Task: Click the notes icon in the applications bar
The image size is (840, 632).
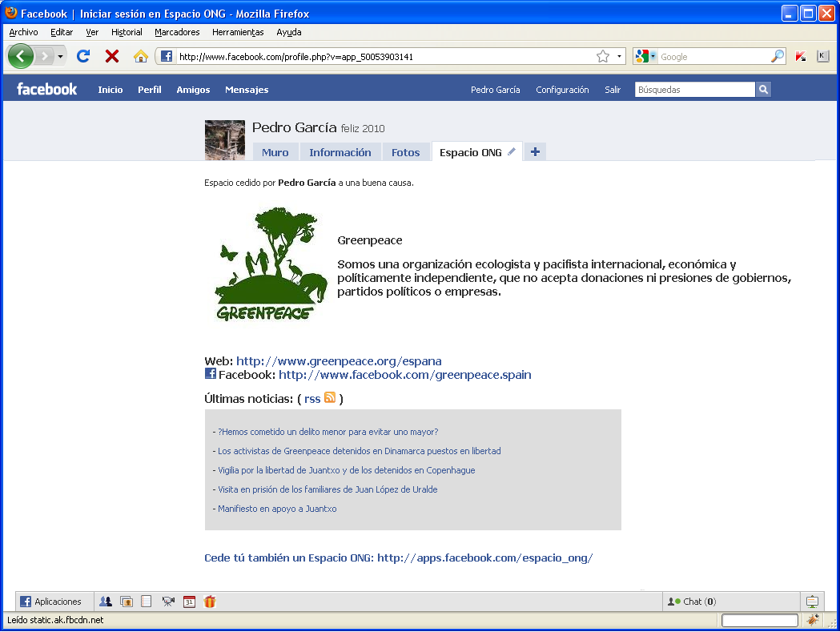Action: coord(147,602)
